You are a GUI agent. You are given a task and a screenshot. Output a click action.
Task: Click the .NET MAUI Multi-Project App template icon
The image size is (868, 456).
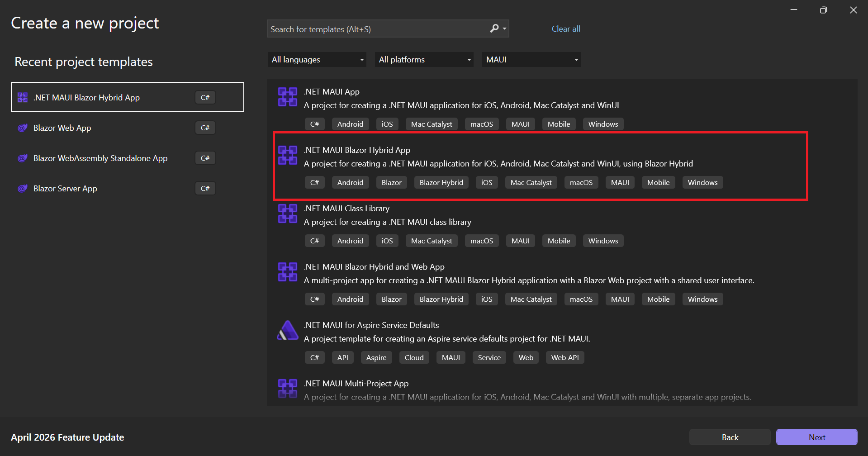[288, 389]
